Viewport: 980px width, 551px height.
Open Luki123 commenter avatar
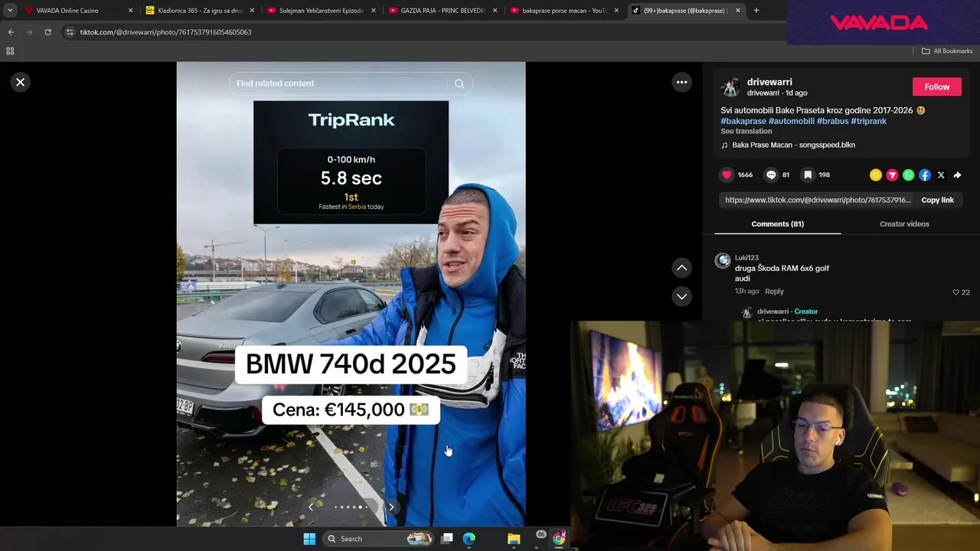point(723,261)
